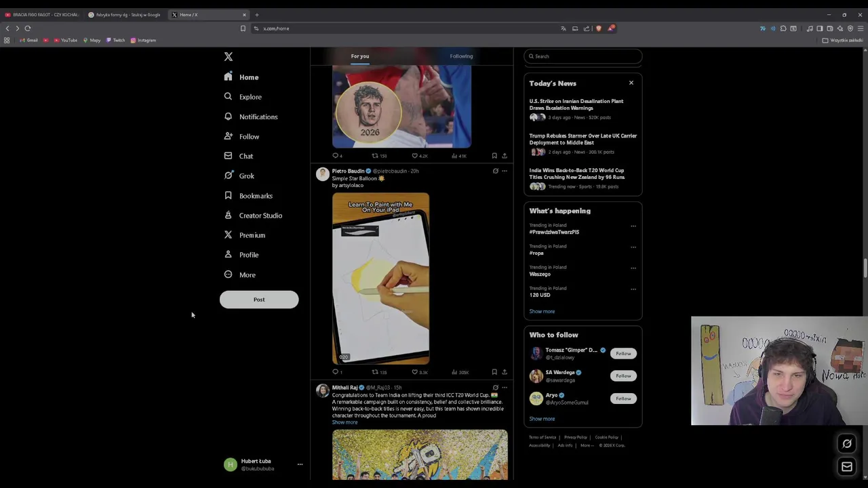Click the Profile person icon in sidebar
The height and width of the screenshot is (488, 868).
(x=228, y=254)
